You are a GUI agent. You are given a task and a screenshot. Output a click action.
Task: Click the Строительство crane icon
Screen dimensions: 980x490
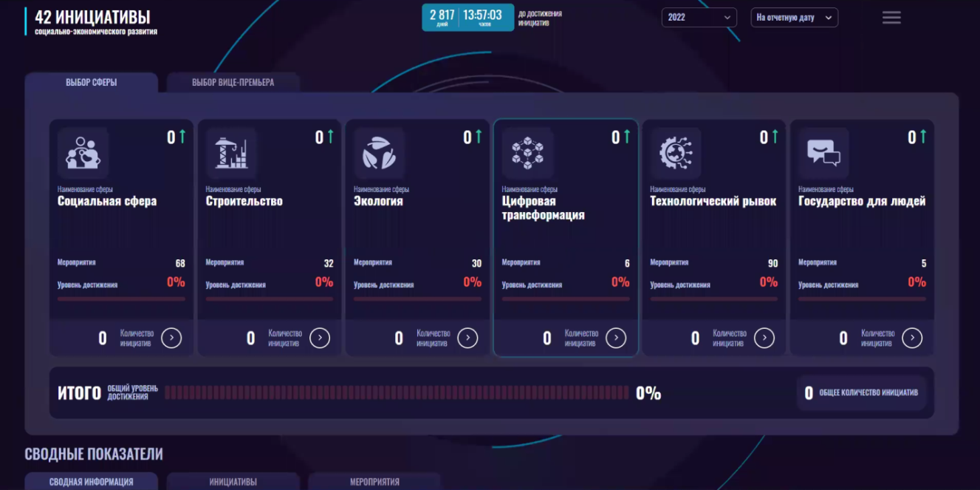(x=231, y=153)
